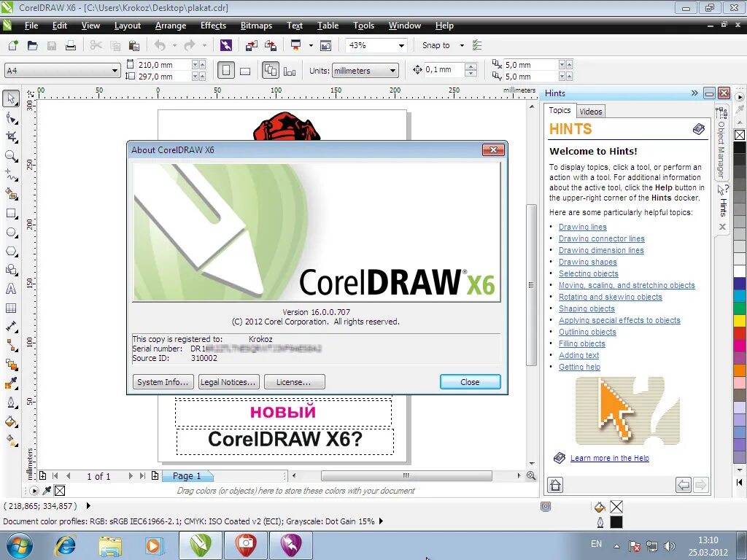Viewport: 747px width, 560px height.
Task: Select the Smart Fill tool
Action: click(x=11, y=194)
